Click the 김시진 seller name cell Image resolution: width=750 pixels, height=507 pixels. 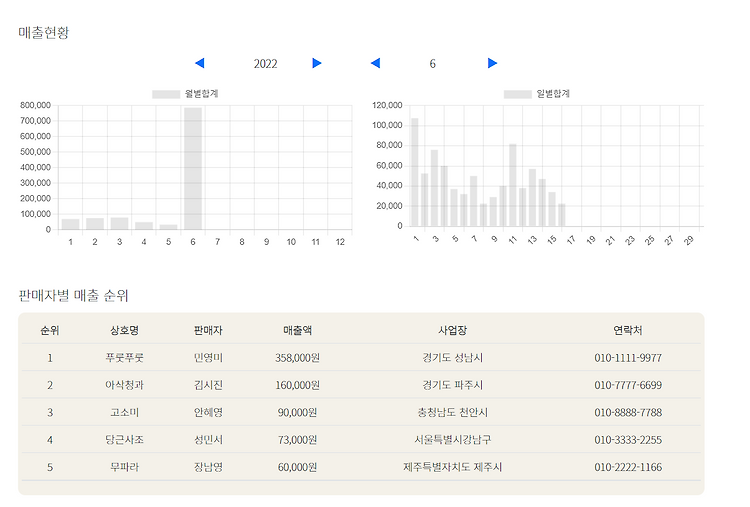coord(208,385)
